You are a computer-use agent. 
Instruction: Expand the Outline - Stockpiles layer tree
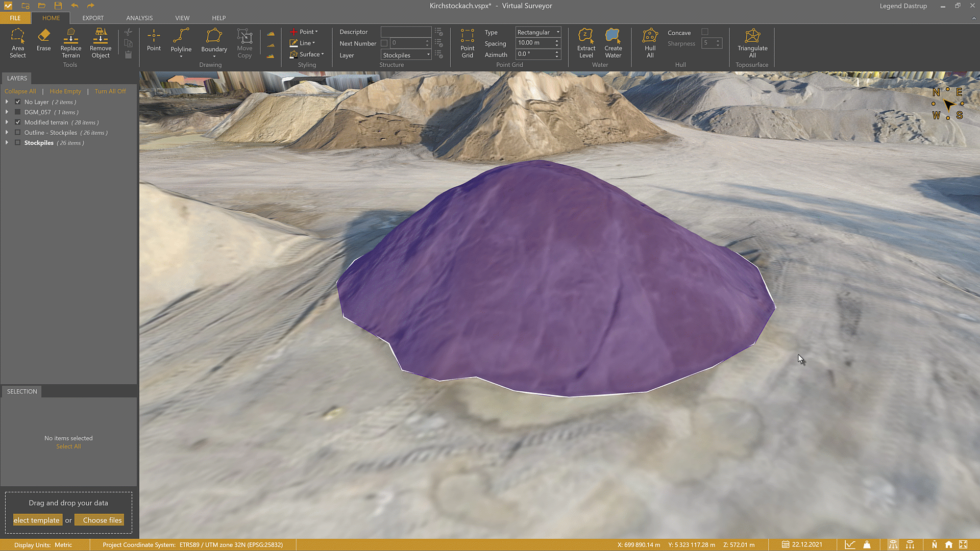(7, 132)
